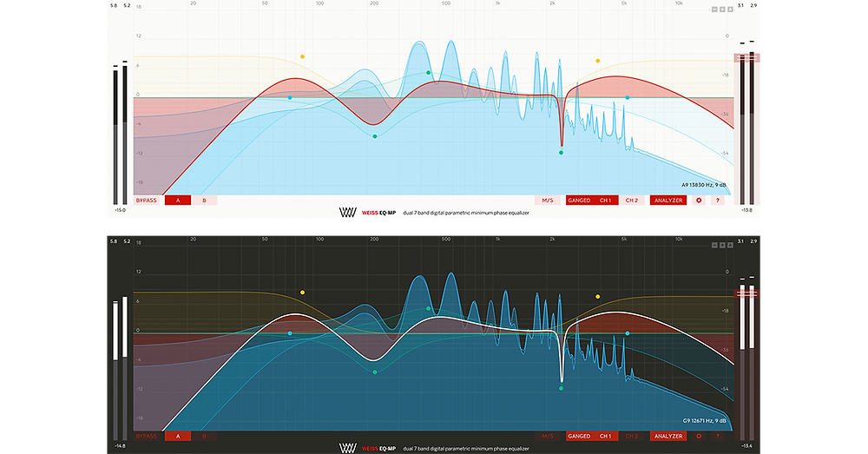This screenshot has width=868, height=454.
Task: Select CH 1 in the dark-theme EQ
Action: [x=606, y=437]
